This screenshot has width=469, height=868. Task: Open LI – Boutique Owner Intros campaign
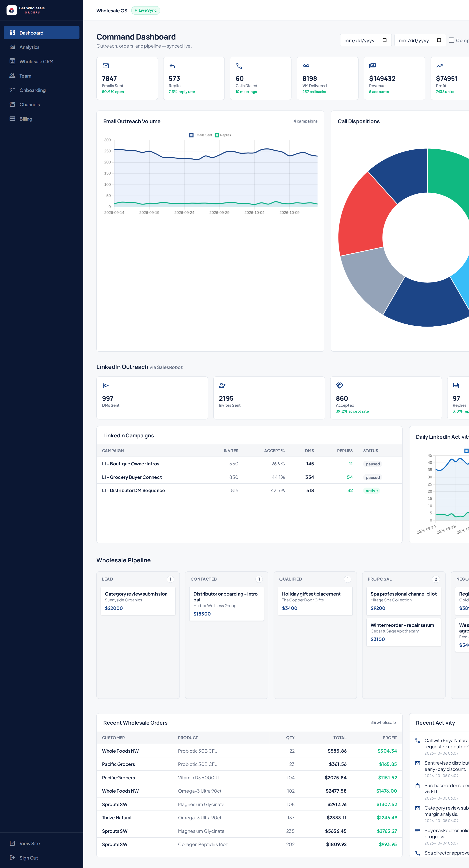tap(249, 464)
